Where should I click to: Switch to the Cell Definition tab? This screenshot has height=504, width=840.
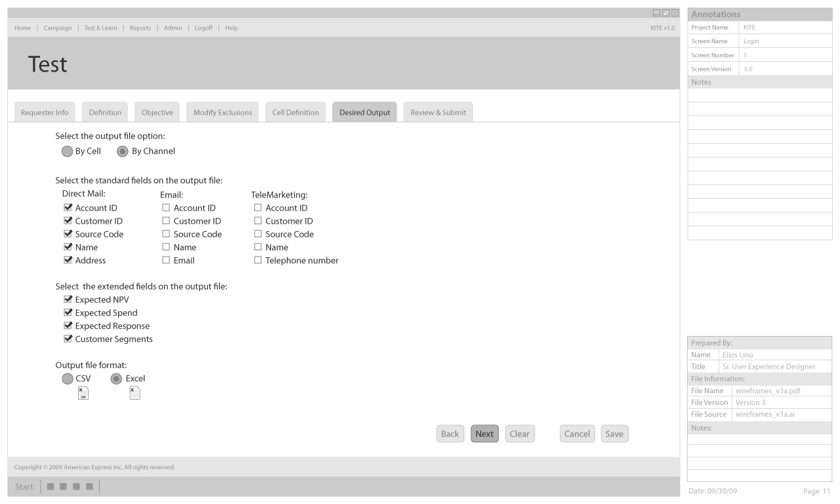pos(295,112)
